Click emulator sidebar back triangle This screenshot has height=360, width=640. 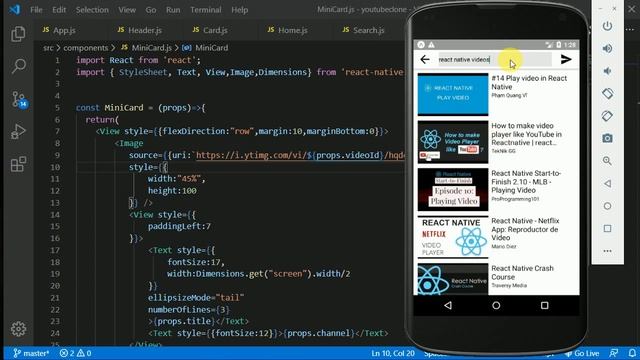click(x=607, y=184)
